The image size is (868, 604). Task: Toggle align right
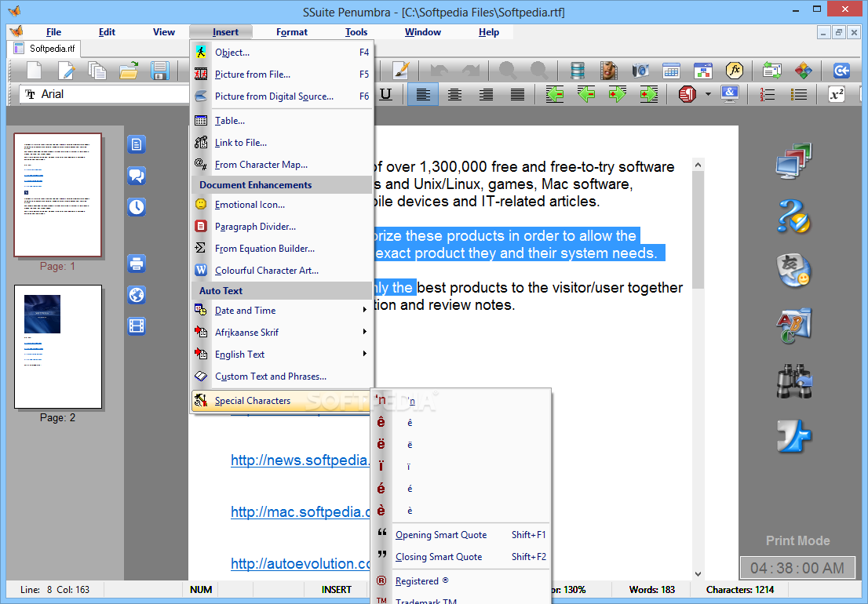tap(486, 95)
